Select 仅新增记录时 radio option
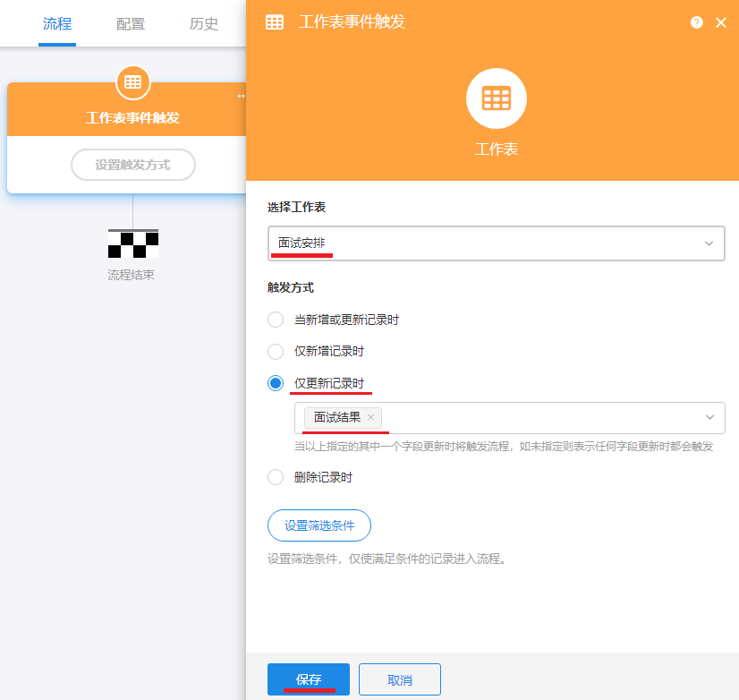Viewport: 739px width, 700px height. click(x=276, y=352)
